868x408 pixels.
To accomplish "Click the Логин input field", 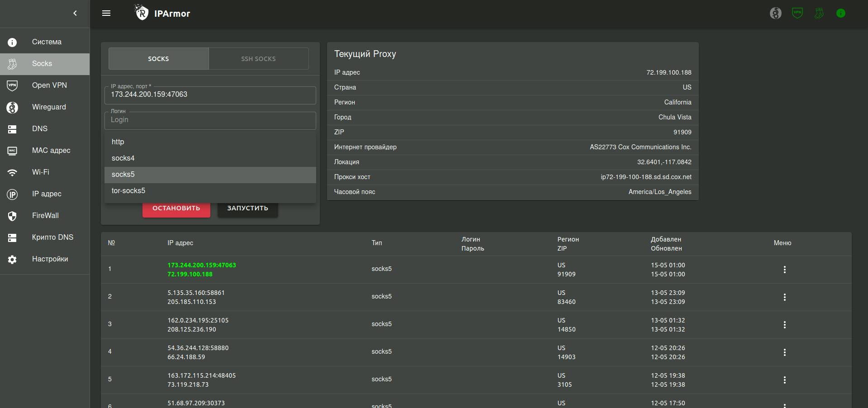I will click(210, 120).
